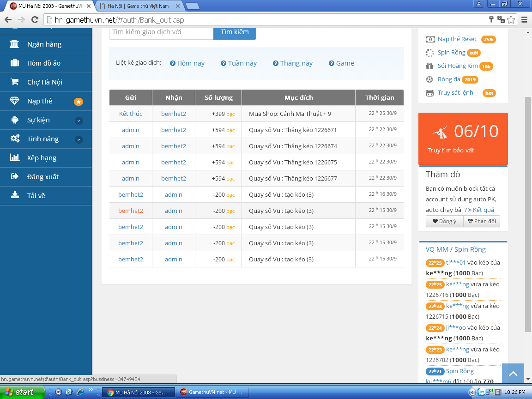
Task: Bookmark this page with the star icon
Action: (x=511, y=19)
